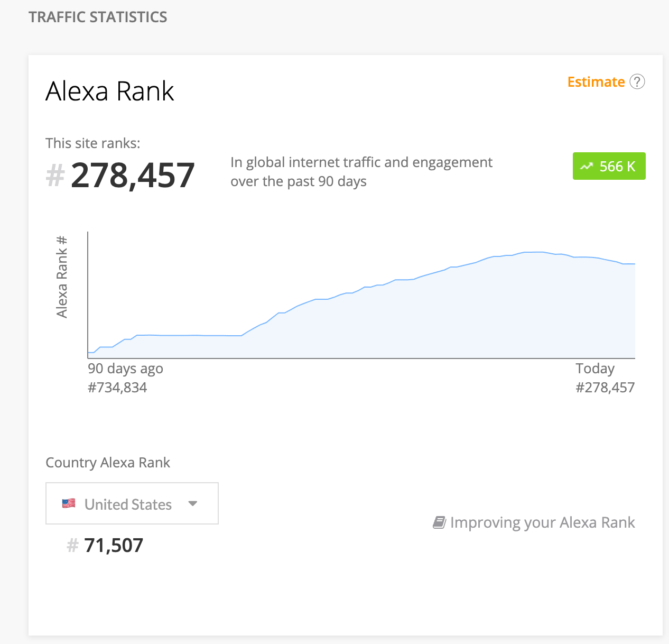Click the book icon beside Improving your Alexa Rank
Screen dimensions: 669x644
pos(439,523)
